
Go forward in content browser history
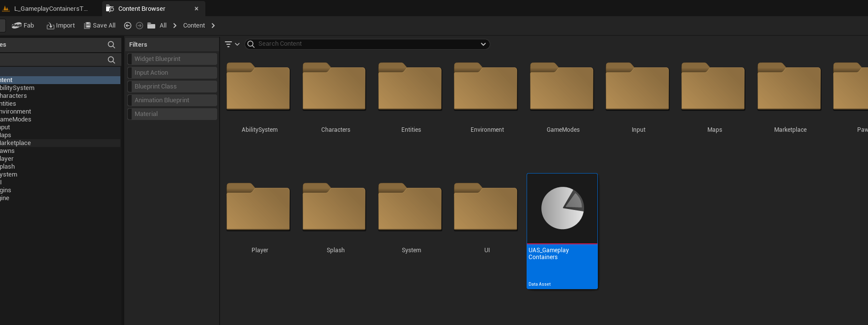click(x=140, y=26)
